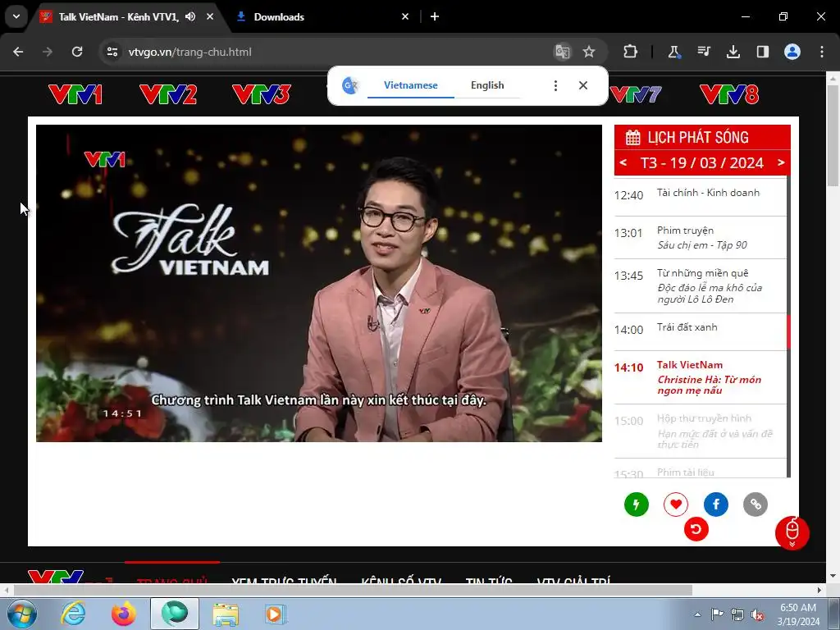Mute the Talk VietNam tab audio icon

point(190,16)
